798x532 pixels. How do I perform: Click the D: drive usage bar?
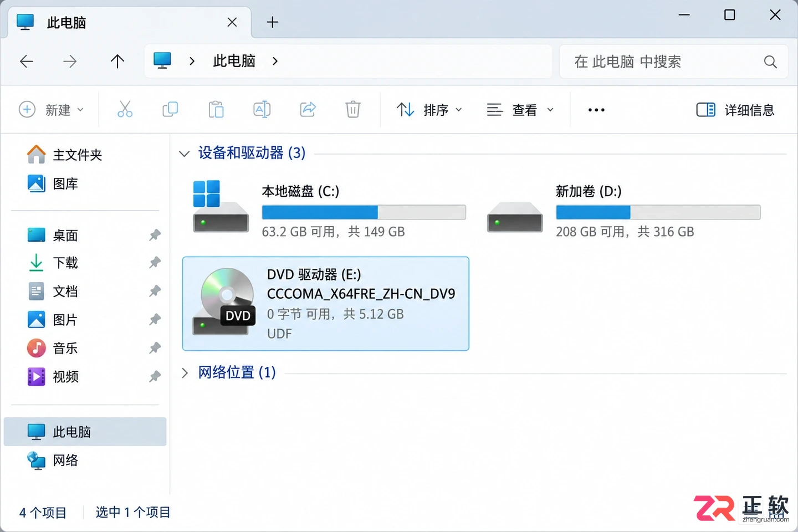point(658,212)
